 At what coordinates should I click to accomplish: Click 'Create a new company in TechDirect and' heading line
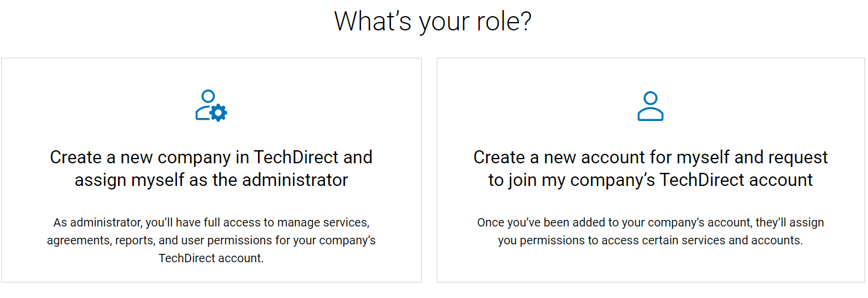(x=211, y=157)
